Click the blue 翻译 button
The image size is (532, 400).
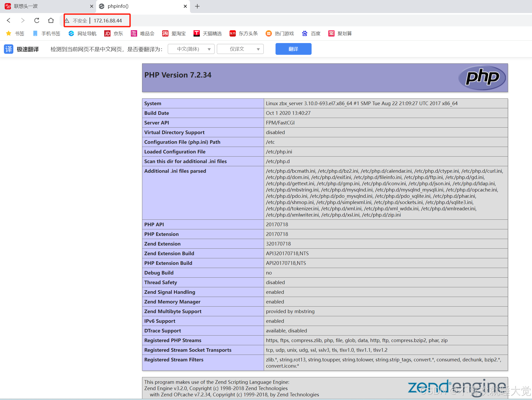coord(293,49)
